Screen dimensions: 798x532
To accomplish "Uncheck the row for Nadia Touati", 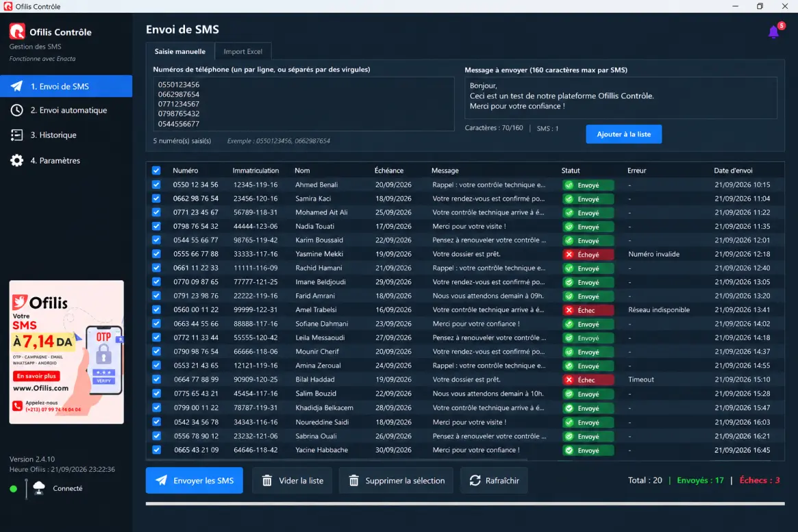I will tap(156, 226).
